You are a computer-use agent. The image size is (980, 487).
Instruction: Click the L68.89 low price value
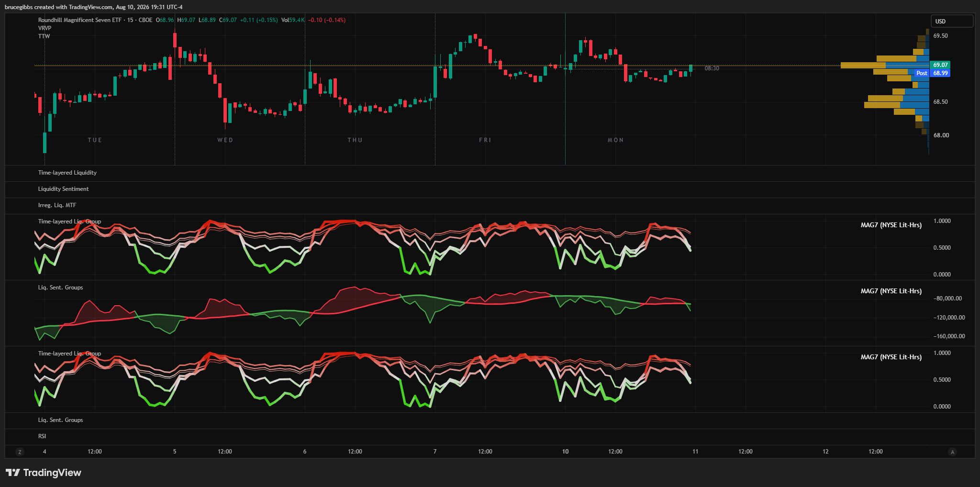point(207,20)
